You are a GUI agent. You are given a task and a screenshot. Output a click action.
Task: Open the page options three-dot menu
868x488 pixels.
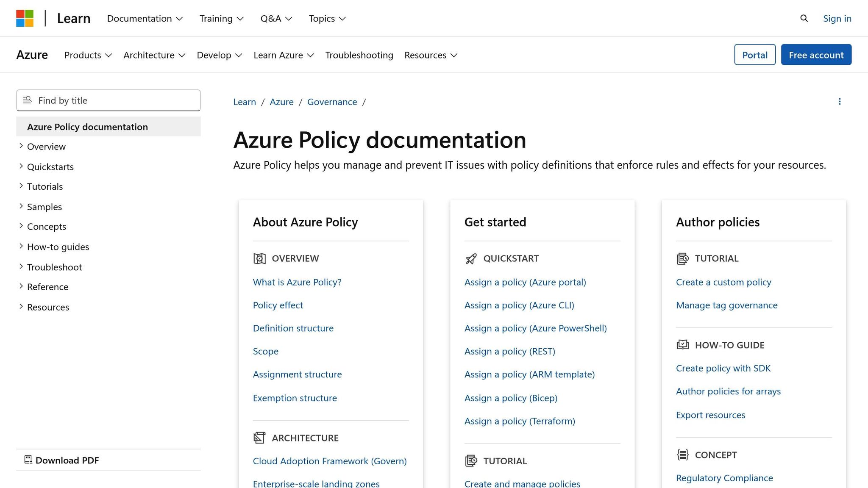click(840, 101)
